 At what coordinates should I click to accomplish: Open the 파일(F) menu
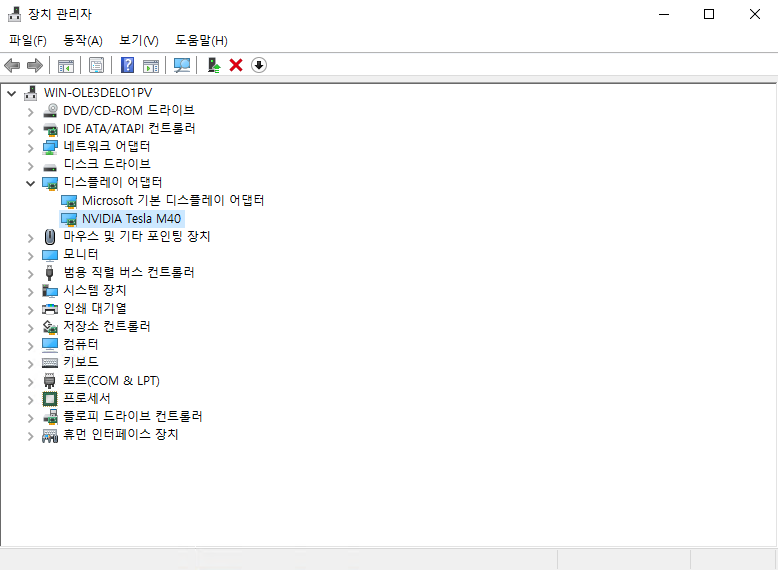[28, 40]
